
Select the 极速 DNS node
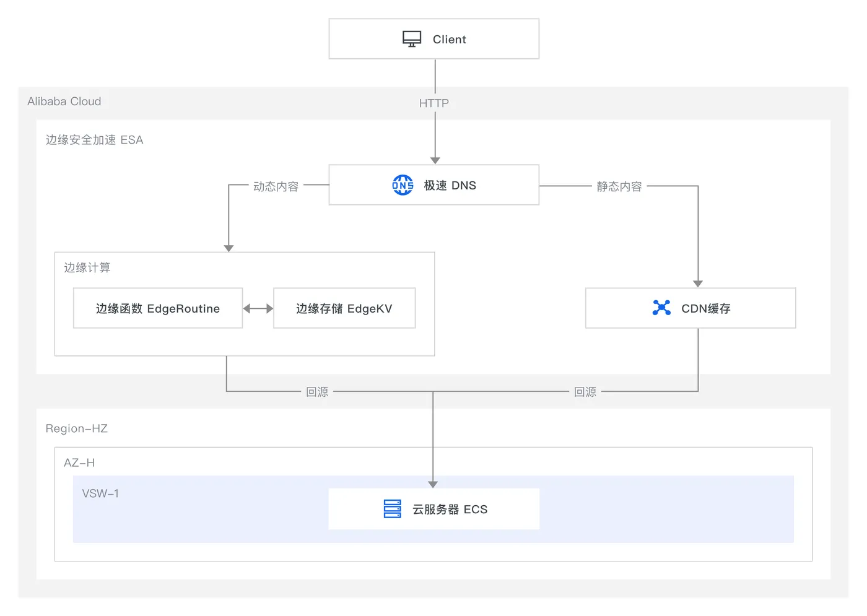tap(434, 185)
